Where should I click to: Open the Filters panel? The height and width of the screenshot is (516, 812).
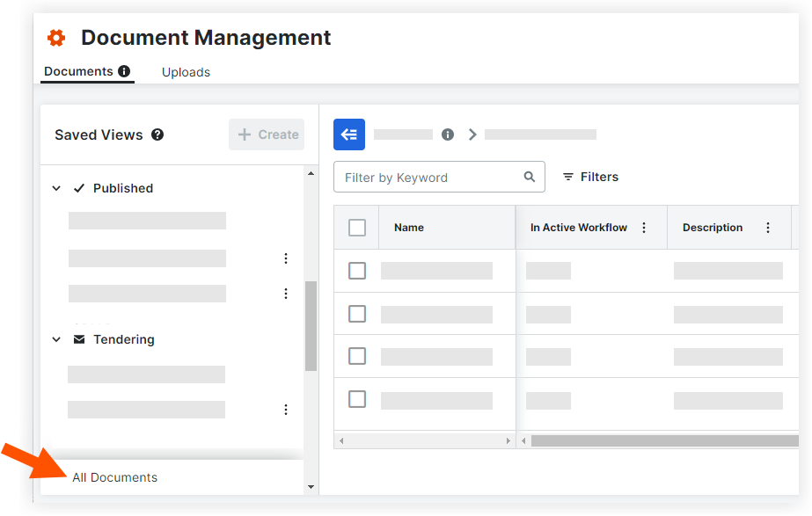[x=590, y=177]
